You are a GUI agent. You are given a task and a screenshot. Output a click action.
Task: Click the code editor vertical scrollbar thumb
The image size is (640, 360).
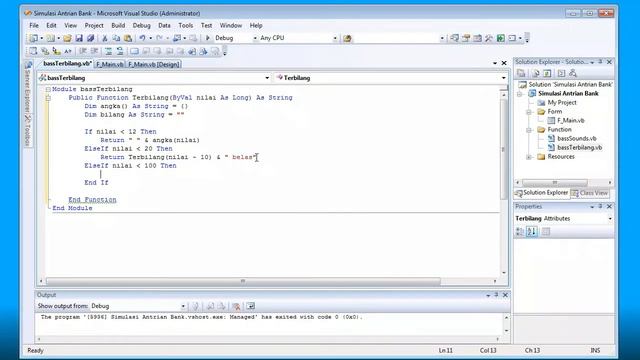point(503,149)
